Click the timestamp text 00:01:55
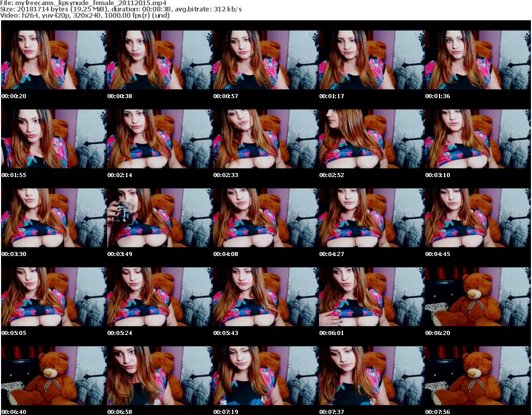532x415 pixels. pos(14,175)
